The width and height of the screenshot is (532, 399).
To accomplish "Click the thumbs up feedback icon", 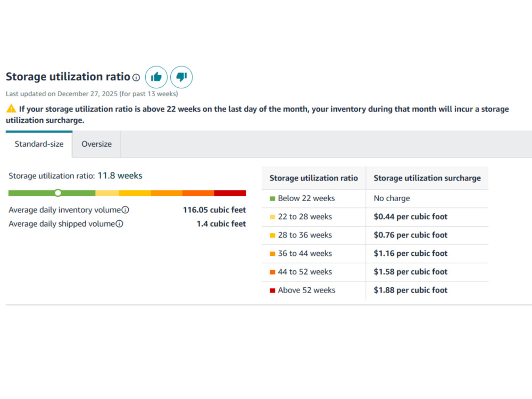I will 156,77.
